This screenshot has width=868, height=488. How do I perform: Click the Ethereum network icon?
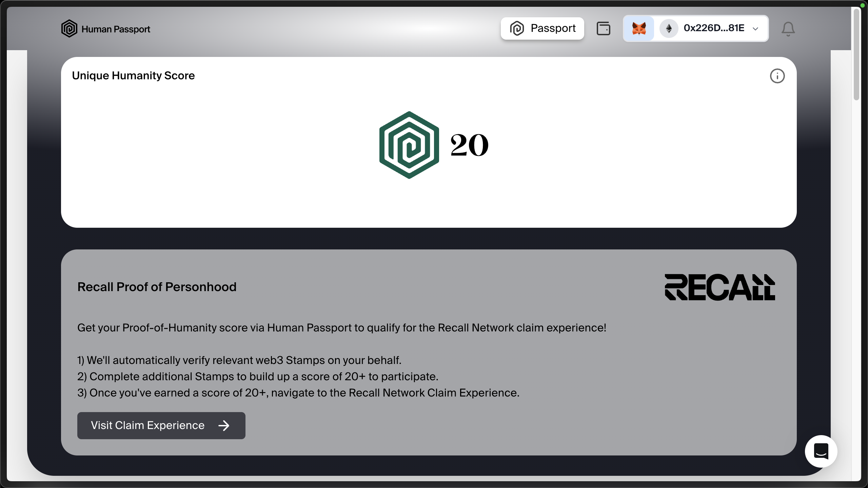coord(669,28)
